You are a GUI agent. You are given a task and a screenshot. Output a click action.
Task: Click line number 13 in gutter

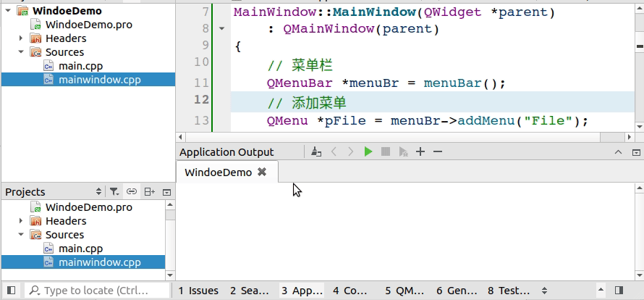(x=201, y=120)
